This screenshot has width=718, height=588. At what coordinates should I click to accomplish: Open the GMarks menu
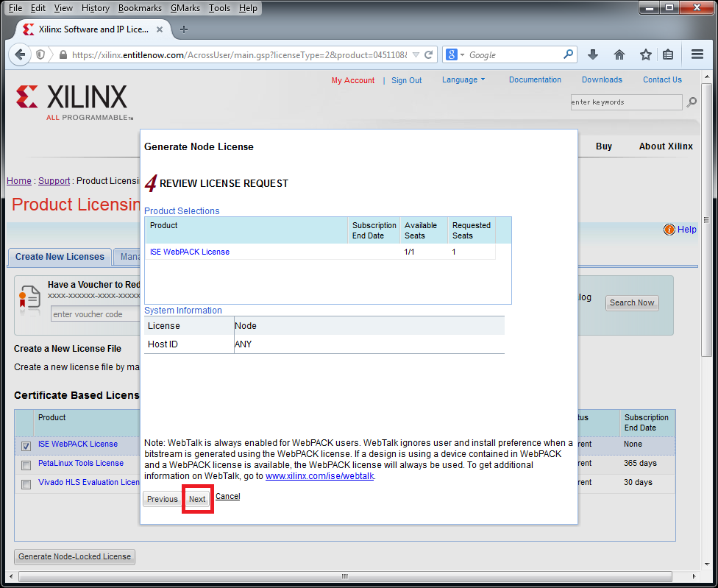pos(185,8)
